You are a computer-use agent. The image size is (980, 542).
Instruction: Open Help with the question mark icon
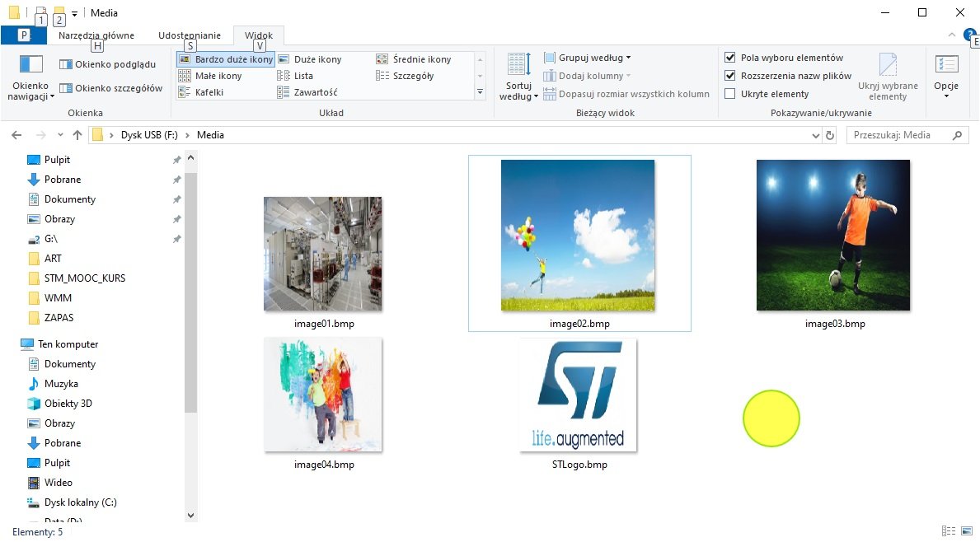pos(971,35)
